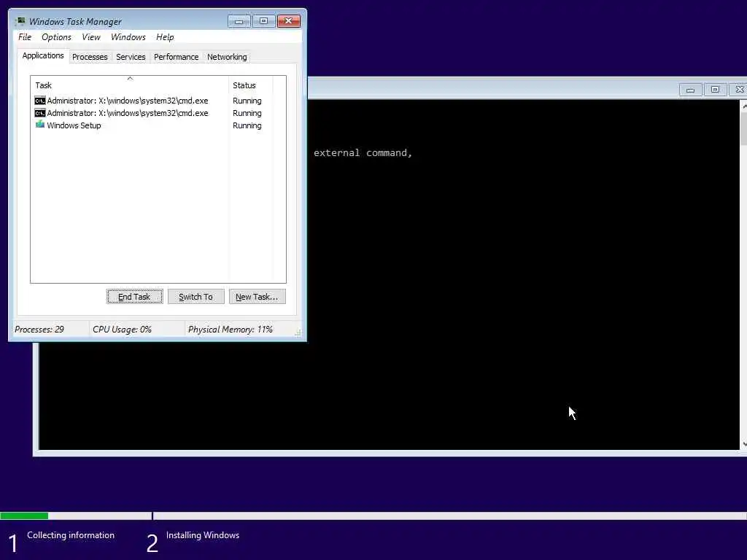Minimize the Task Manager window
Image resolution: width=747 pixels, height=560 pixels.
[x=239, y=21]
